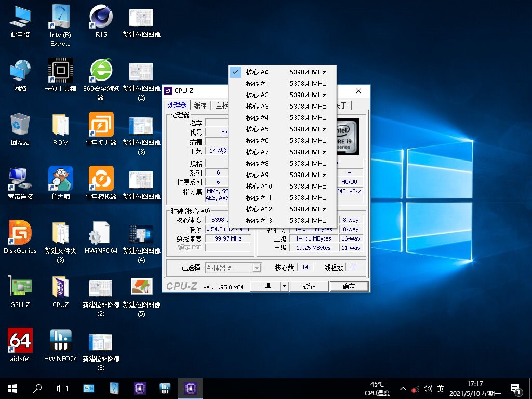This screenshot has height=399, width=532.
Task: Click 线程数 value 28
Action: (353, 268)
